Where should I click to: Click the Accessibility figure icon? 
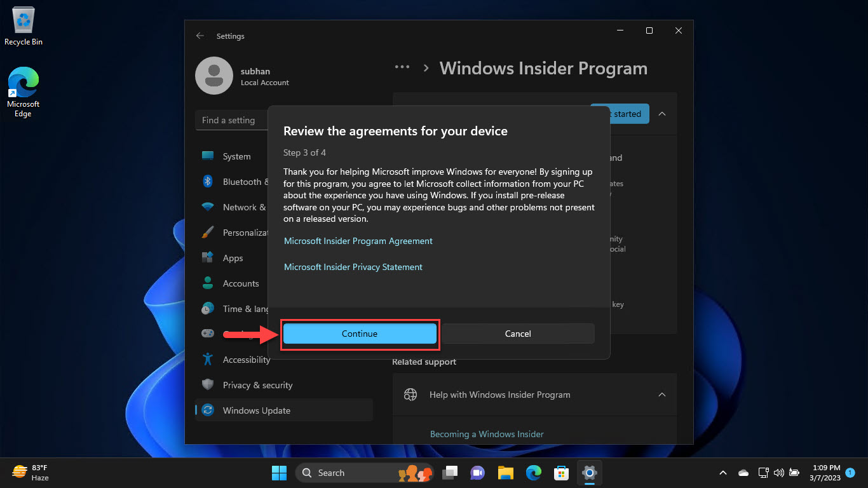(x=208, y=360)
